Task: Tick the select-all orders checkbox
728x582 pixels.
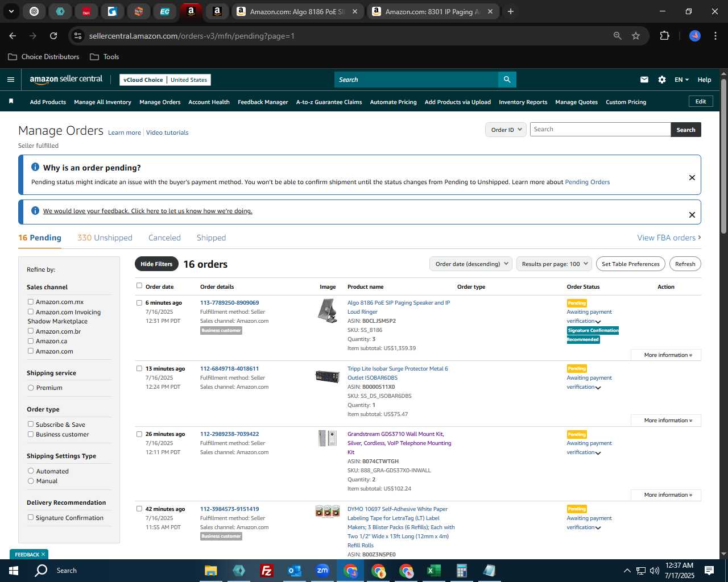Action: (139, 286)
